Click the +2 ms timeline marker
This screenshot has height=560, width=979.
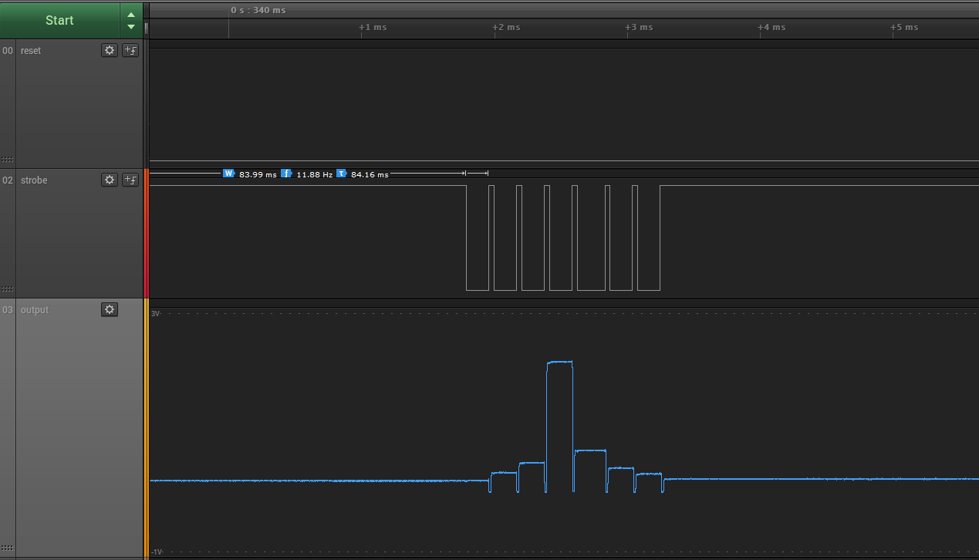click(506, 27)
